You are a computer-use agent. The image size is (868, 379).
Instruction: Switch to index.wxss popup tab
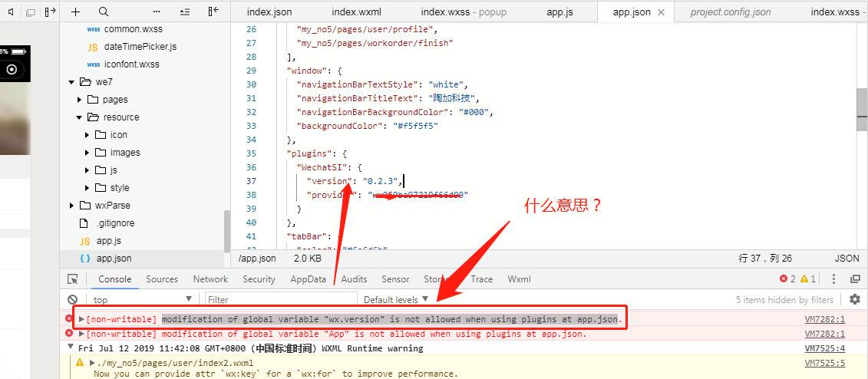[x=464, y=12]
